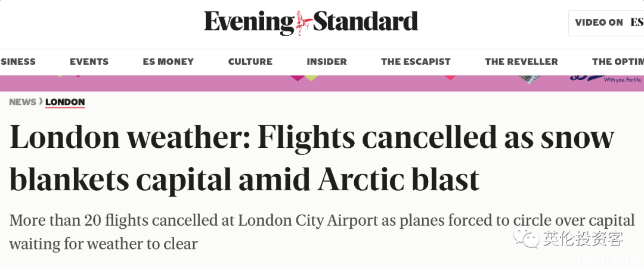The image size is (644, 267).
Task: Open The Reveller section
Action: click(x=521, y=61)
